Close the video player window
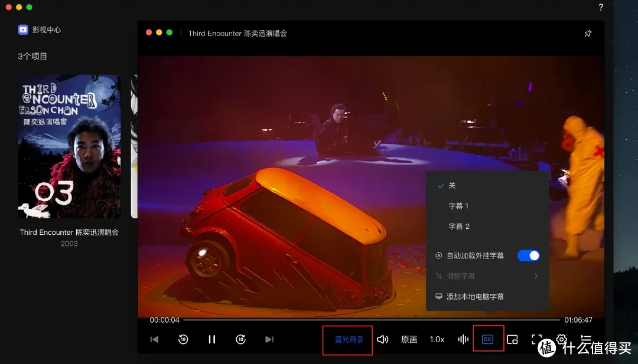The width and height of the screenshot is (638, 364). (x=149, y=32)
